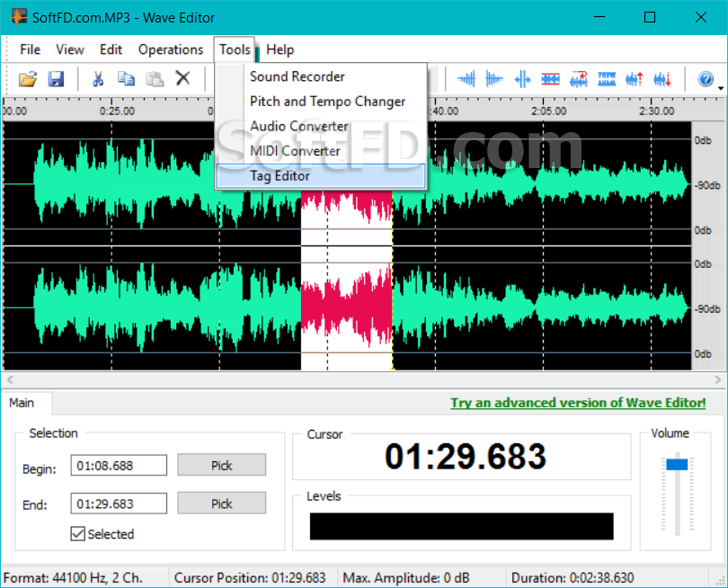Screen dimensions: 728x588
Task: Click the waveform scrollbar left arrow
Action: tap(9, 379)
